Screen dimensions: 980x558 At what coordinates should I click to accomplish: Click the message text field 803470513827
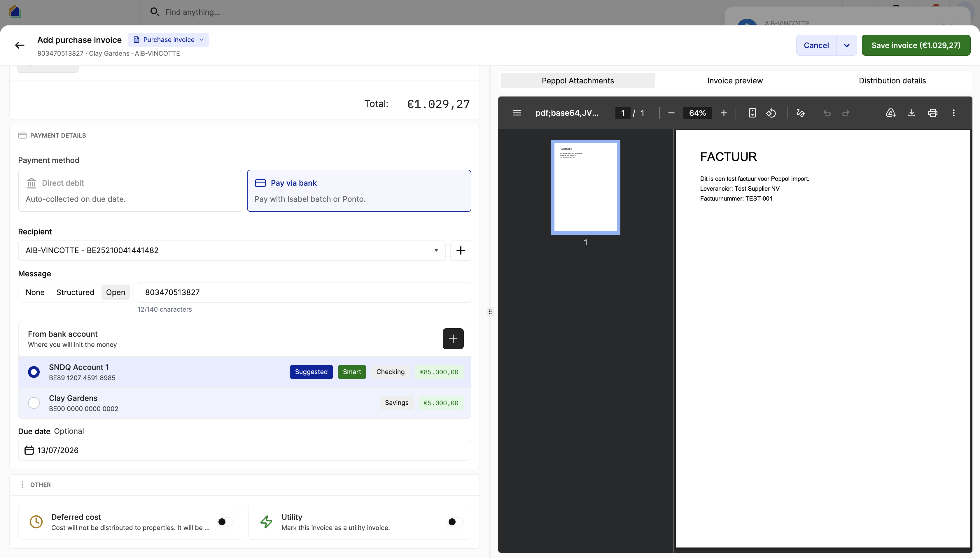pos(304,292)
